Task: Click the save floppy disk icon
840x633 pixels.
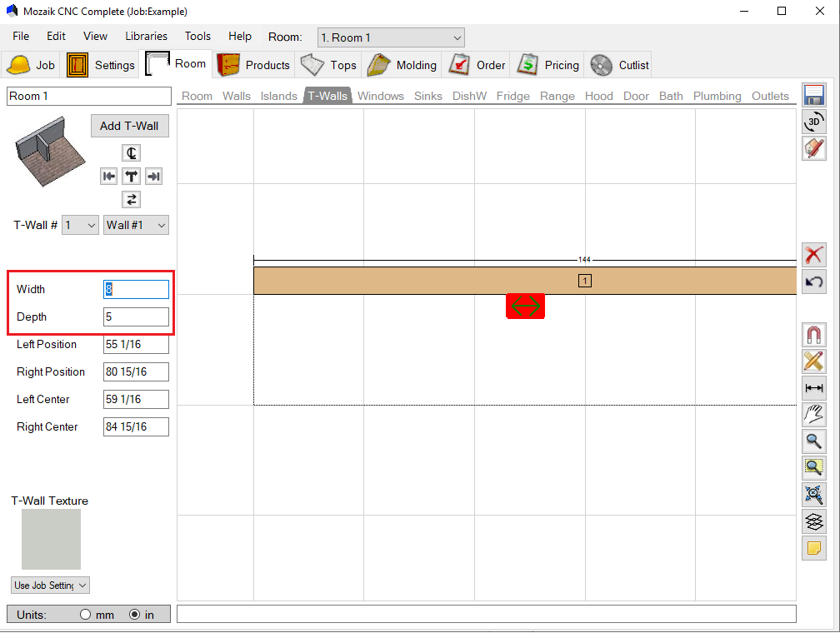Action: pos(814,95)
